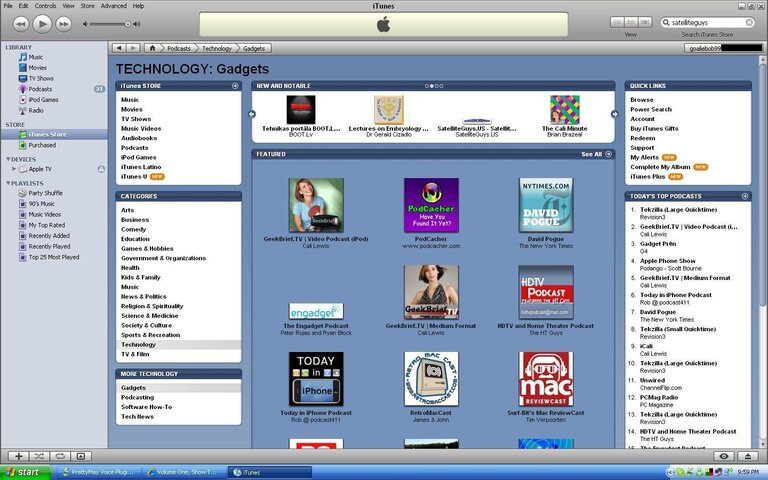Open the Advanced menu
Viewport: 768px width, 480px height.
(x=114, y=6)
